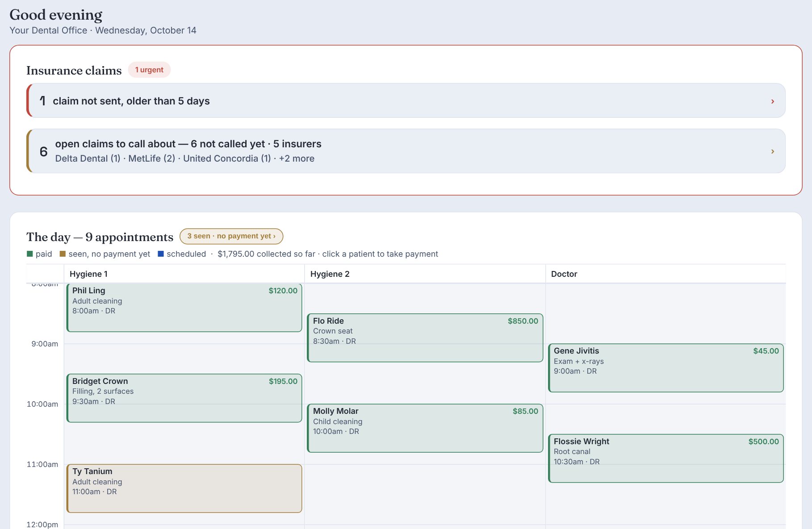The width and height of the screenshot is (812, 529).
Task: Click the $120.00 amount on Phil Ling
Action: pos(283,291)
